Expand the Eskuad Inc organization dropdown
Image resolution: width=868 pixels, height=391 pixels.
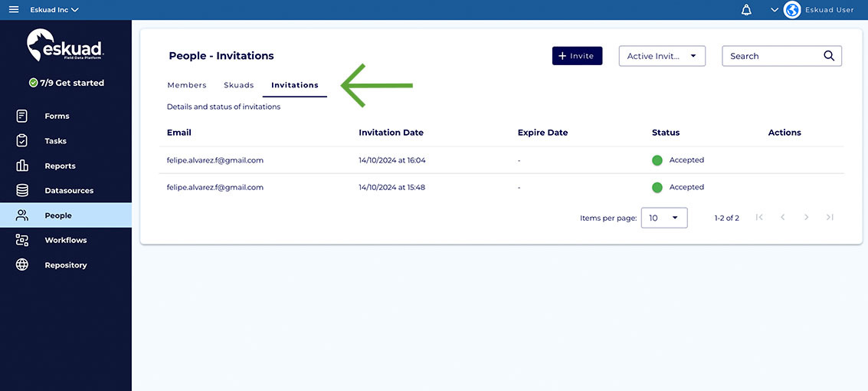tap(54, 10)
